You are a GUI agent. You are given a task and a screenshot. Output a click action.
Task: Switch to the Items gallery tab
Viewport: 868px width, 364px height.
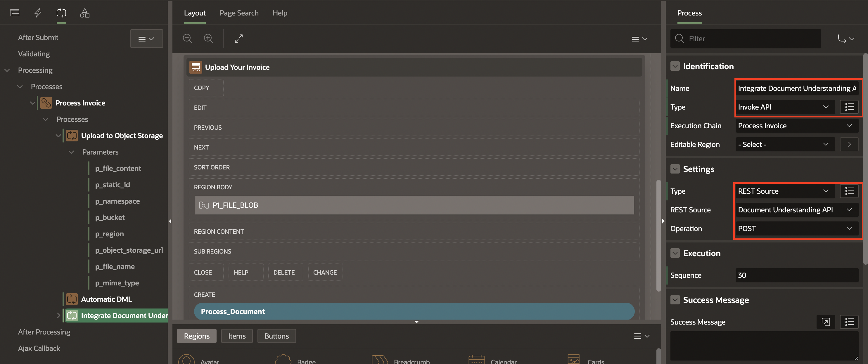236,336
